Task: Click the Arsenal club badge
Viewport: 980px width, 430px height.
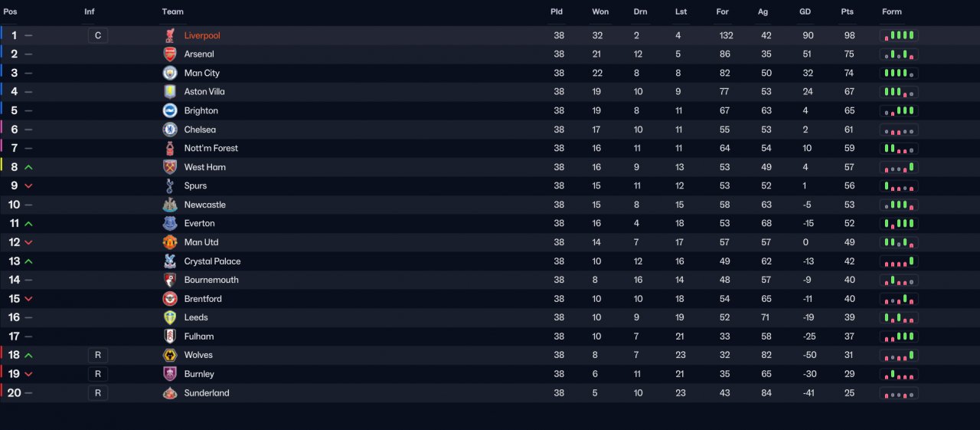Action: tap(170, 54)
